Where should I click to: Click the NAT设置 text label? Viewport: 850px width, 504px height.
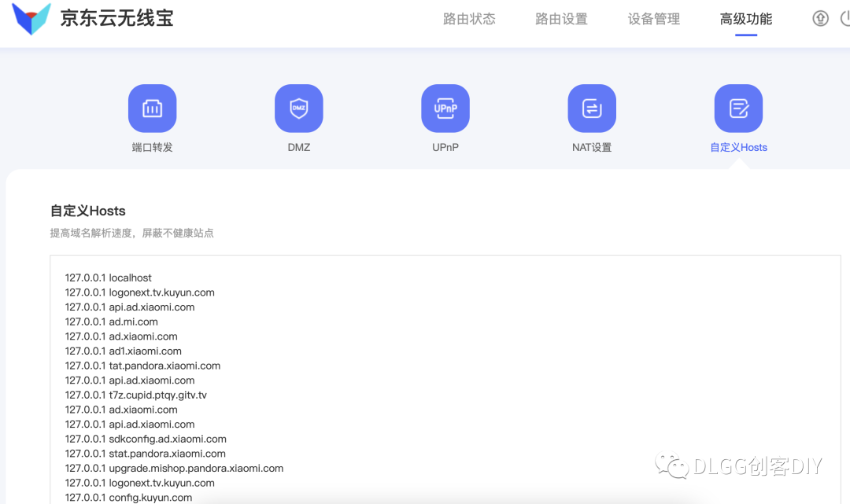(591, 147)
